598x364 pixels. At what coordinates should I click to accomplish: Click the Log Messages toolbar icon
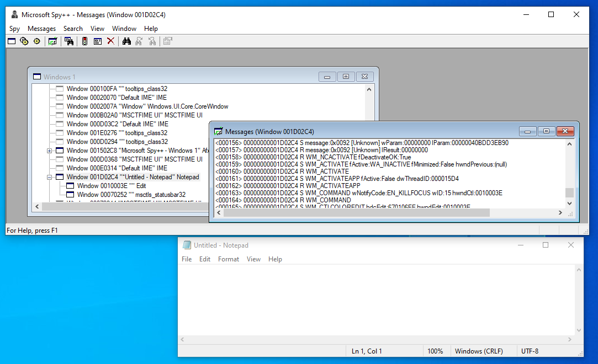coord(52,41)
